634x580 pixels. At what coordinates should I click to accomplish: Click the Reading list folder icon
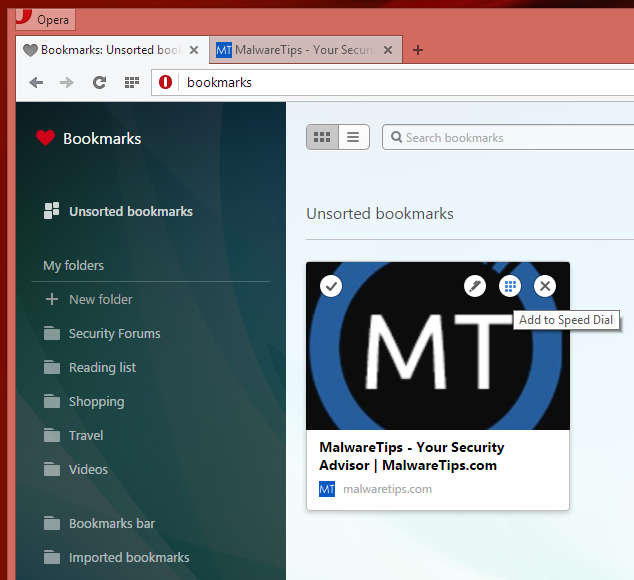click(52, 367)
